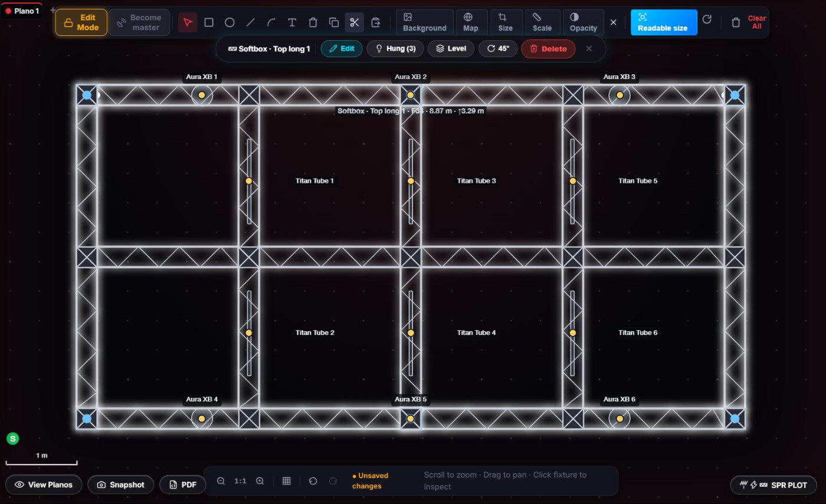Image resolution: width=826 pixels, height=504 pixels.
Task: Select the arrow pointer tool
Action: pos(188,22)
